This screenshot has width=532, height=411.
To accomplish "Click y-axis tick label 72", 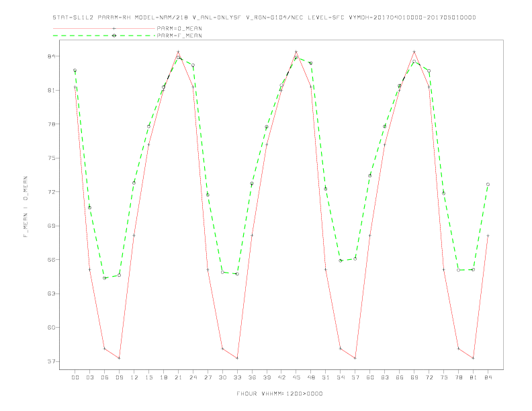I will point(51,192).
